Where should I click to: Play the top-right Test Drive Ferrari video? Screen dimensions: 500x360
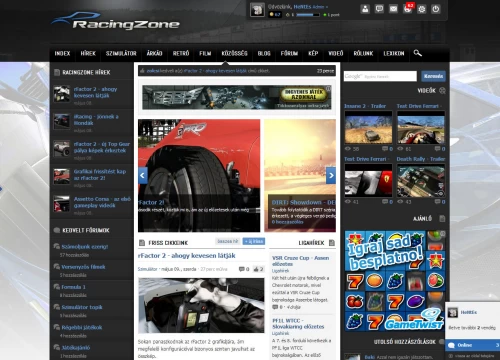(421, 128)
